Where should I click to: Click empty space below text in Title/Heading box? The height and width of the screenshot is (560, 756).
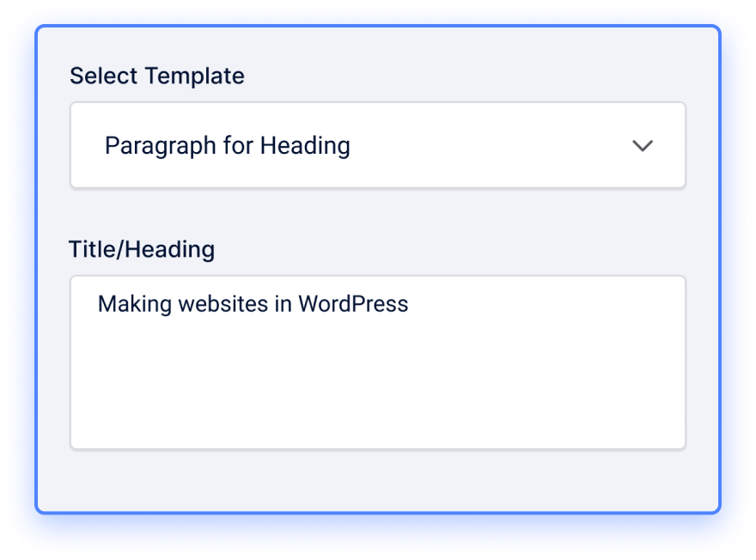pyautogui.click(x=377, y=386)
